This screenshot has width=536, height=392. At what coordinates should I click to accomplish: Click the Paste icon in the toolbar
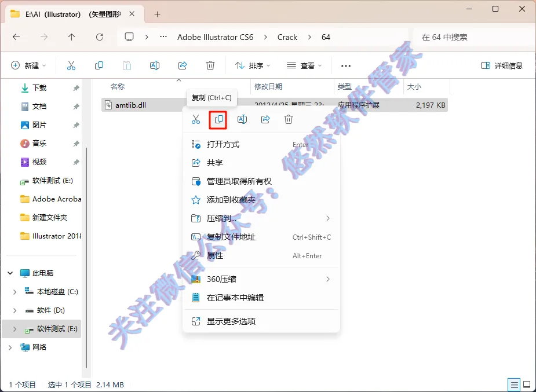point(127,65)
